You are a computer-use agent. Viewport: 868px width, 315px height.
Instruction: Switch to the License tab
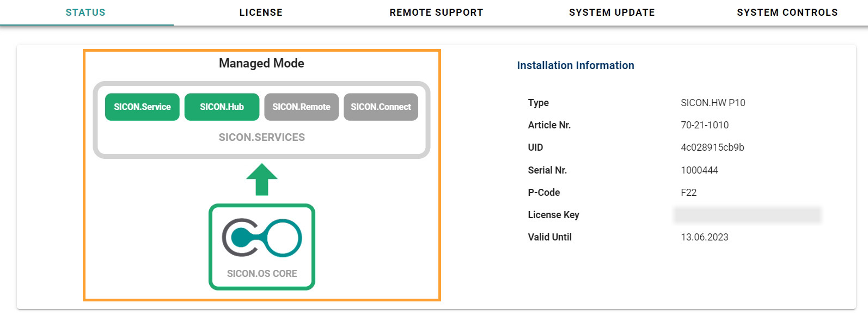(x=261, y=13)
